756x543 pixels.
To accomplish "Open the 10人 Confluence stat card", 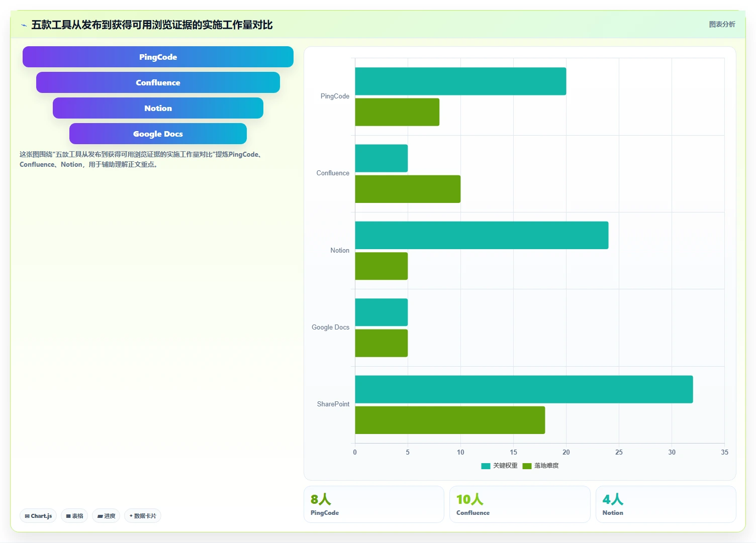I will (x=520, y=504).
